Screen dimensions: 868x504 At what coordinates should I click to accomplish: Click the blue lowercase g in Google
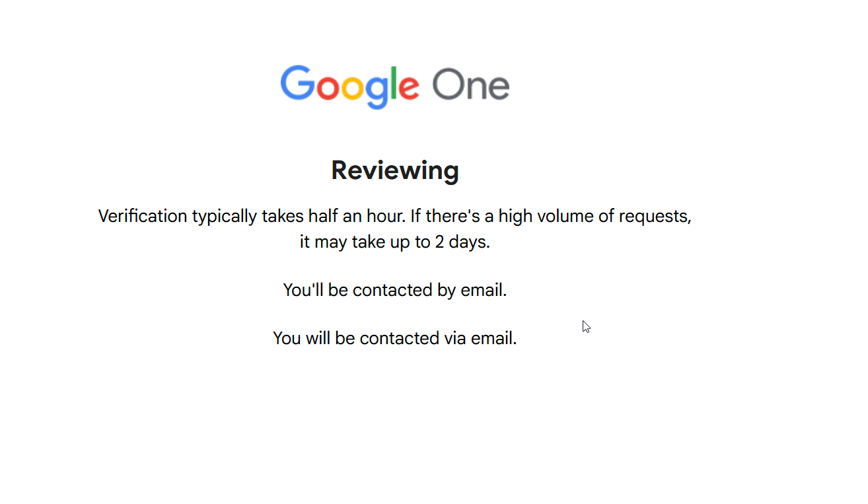coord(377,91)
